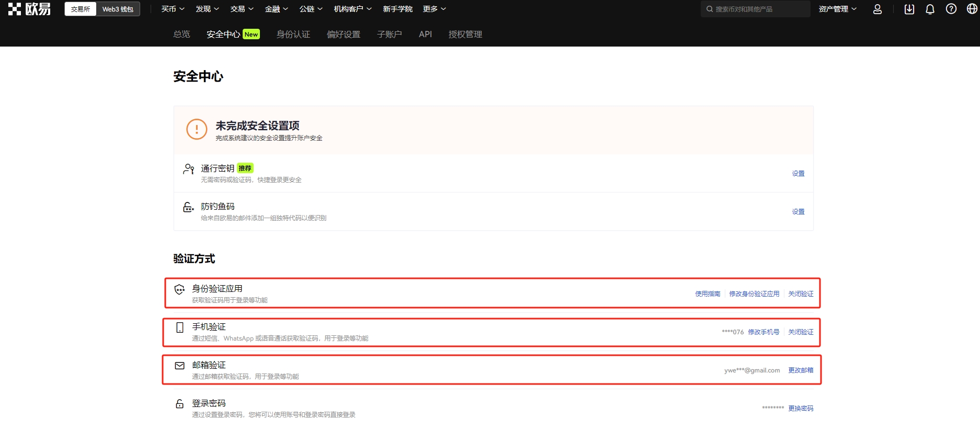The height and width of the screenshot is (429, 980).
Task: Click the passkey person-key icon
Action: [x=189, y=168]
